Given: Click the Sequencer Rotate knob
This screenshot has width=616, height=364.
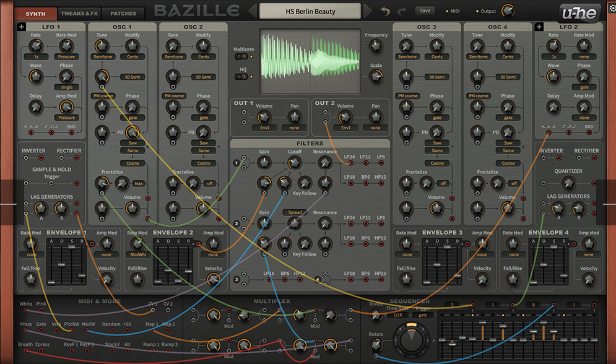Looking at the screenshot, I should pyautogui.click(x=376, y=345).
